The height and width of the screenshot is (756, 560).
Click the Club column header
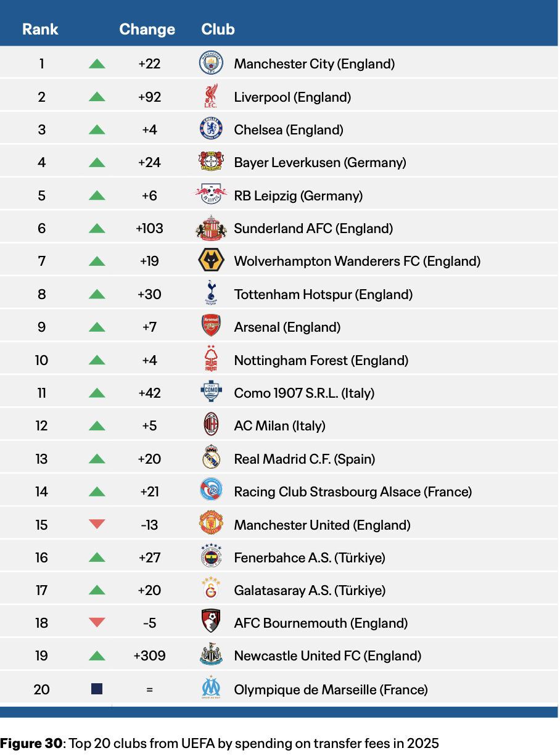click(x=218, y=29)
